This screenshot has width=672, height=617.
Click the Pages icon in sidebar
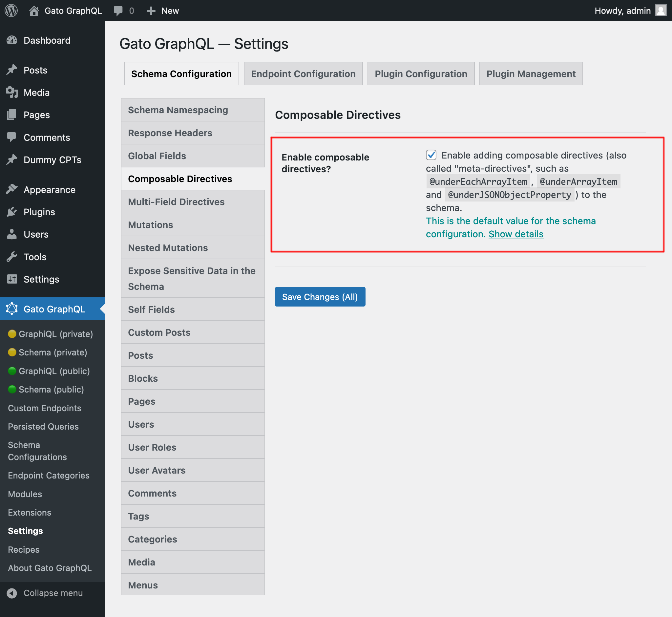(12, 115)
